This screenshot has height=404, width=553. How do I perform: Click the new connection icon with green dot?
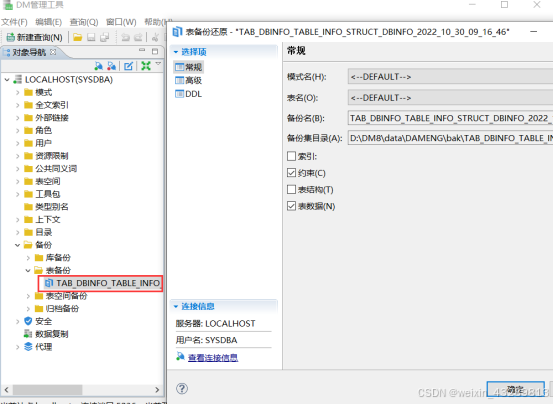(98, 66)
